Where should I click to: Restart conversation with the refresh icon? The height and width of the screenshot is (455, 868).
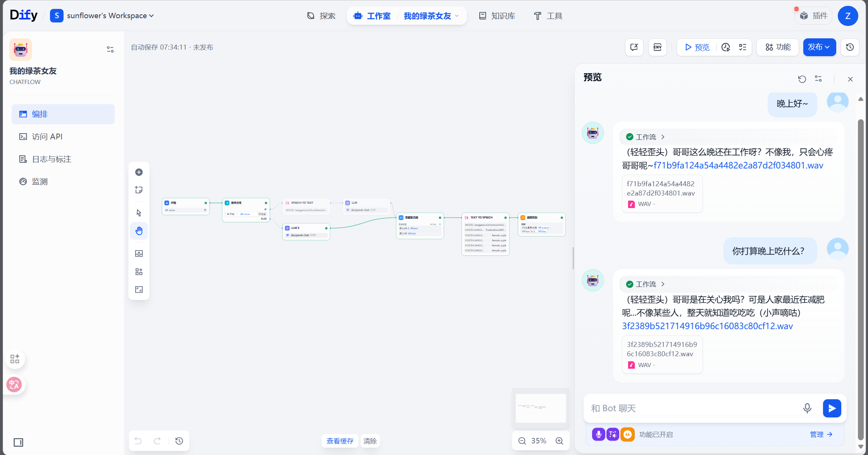[x=802, y=79]
